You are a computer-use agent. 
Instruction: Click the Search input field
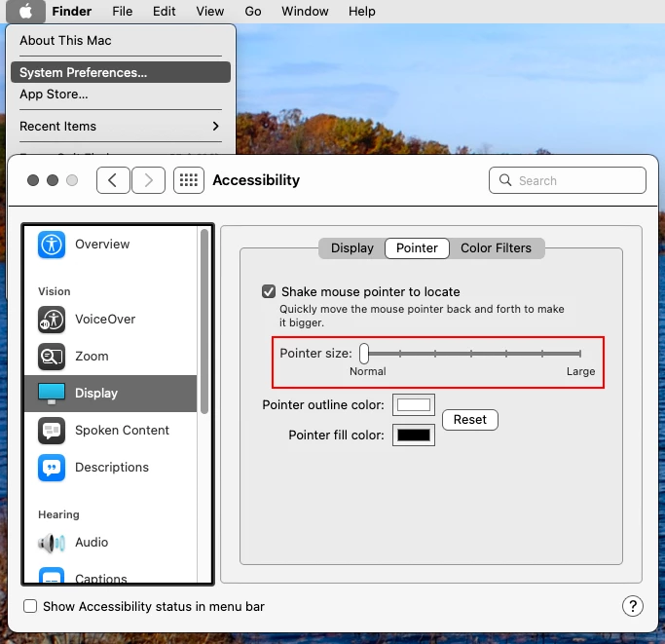click(568, 180)
